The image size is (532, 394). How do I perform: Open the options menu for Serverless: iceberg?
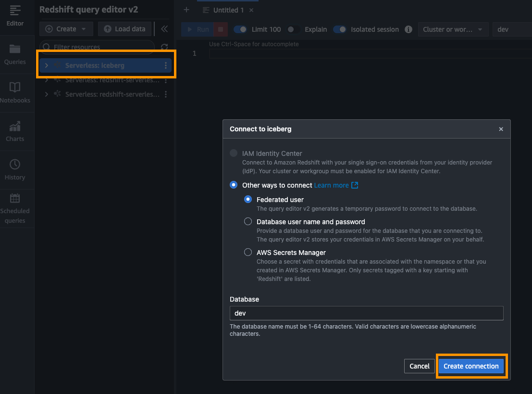coord(166,65)
